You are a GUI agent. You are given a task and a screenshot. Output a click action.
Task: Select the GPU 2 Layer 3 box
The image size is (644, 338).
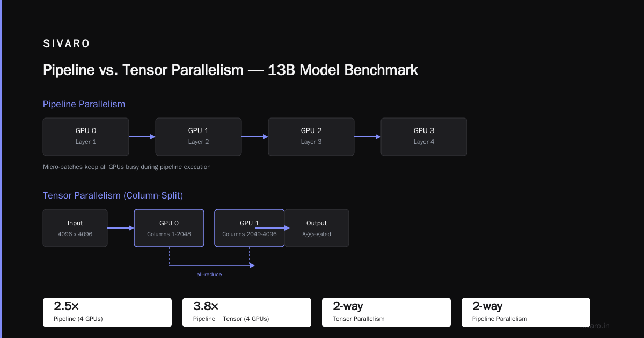click(x=311, y=137)
